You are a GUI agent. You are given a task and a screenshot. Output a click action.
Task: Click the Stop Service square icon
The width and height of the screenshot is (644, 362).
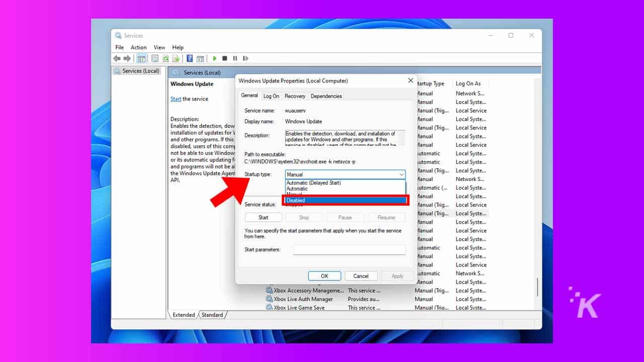tap(225, 58)
